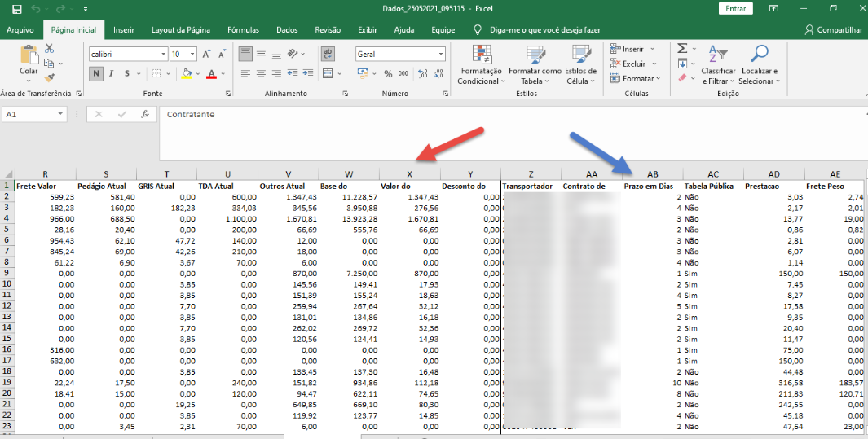Open Formatar como Tabela

535,65
